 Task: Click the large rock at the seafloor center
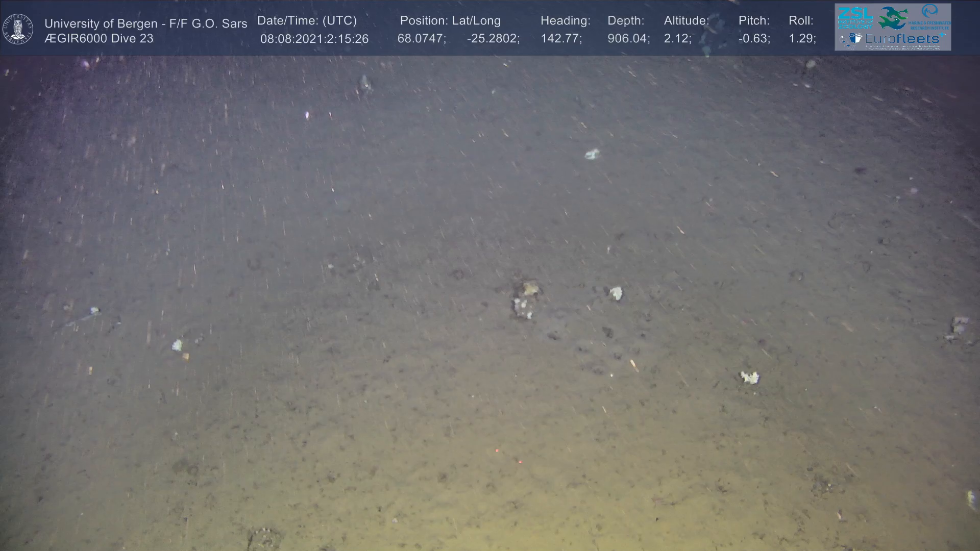(x=526, y=299)
